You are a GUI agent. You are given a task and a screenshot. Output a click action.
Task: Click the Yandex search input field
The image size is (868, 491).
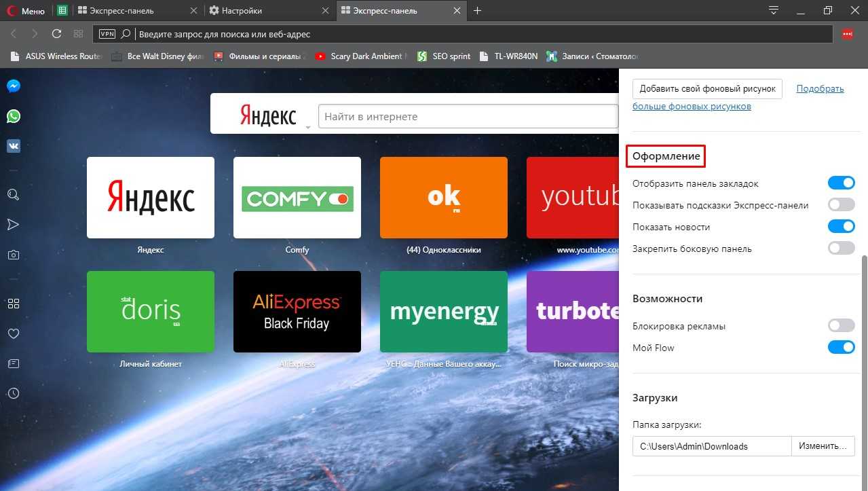click(x=468, y=117)
